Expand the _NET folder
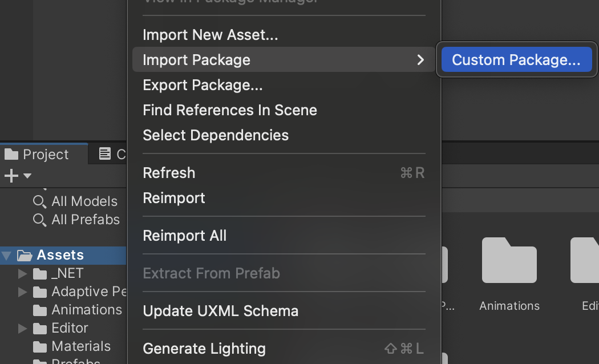 point(22,273)
